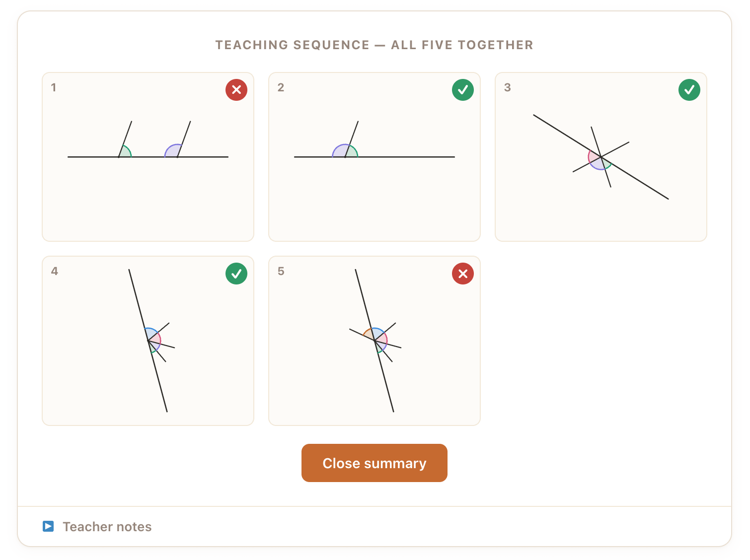The image size is (750, 560).
Task: Expand the Teacher notes disclosure triangle
Action: [x=48, y=526]
